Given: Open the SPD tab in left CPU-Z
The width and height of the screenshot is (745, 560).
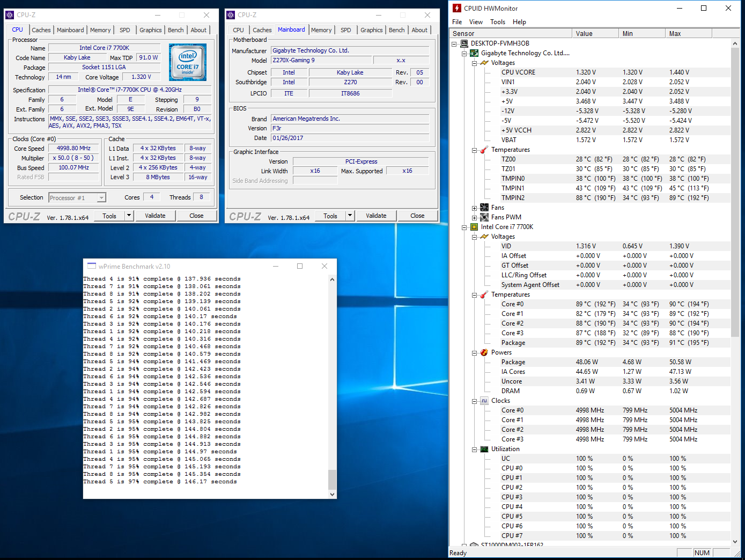Looking at the screenshot, I should [x=125, y=30].
